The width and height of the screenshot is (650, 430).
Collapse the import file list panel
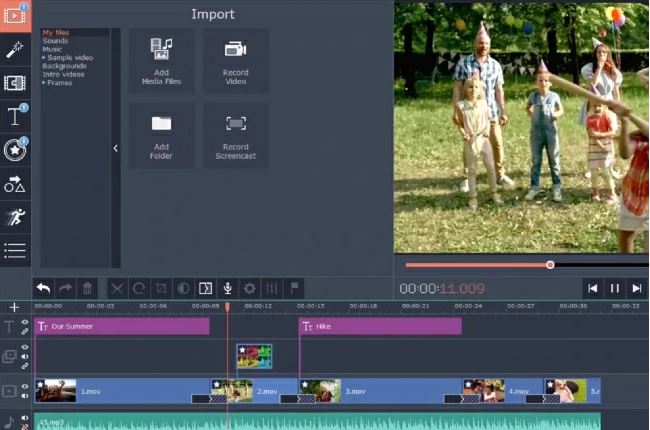tap(115, 148)
